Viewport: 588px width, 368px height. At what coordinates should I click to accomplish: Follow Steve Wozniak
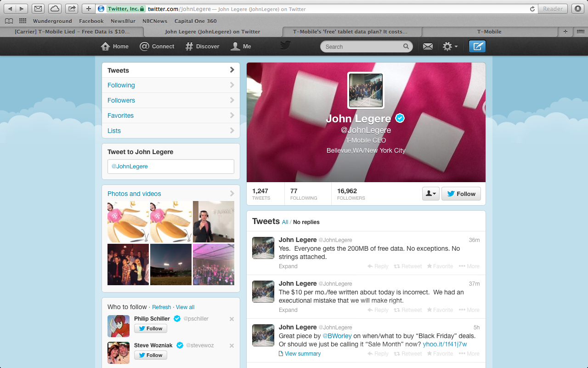(151, 355)
